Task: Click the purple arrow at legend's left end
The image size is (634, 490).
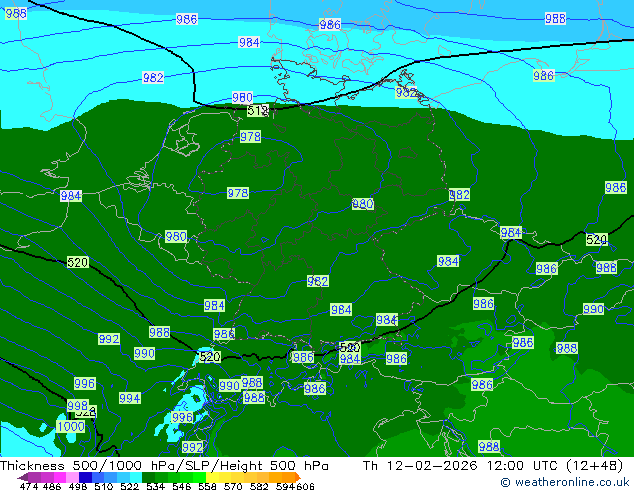Action: coord(23,477)
